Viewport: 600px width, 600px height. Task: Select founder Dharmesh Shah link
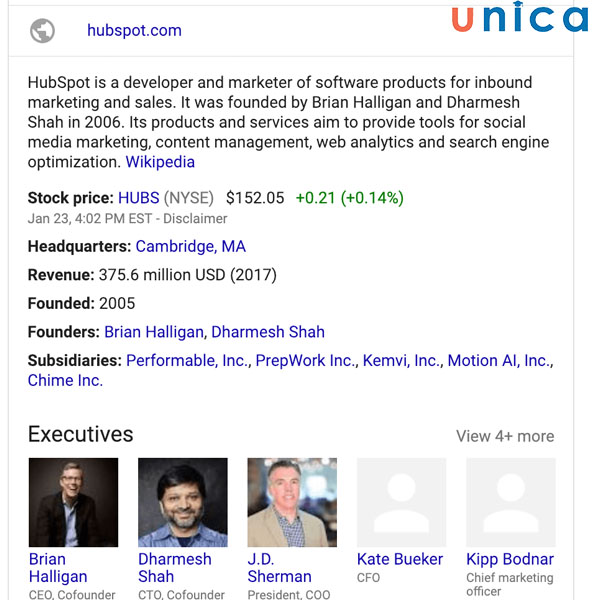click(x=268, y=332)
